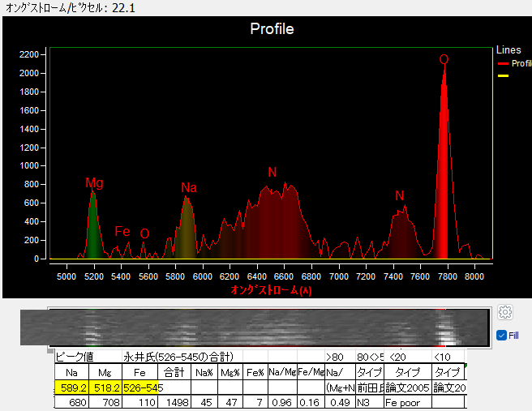The width and height of the screenshot is (532, 411).
Task: Select the Mg peak label
Action: (x=94, y=183)
